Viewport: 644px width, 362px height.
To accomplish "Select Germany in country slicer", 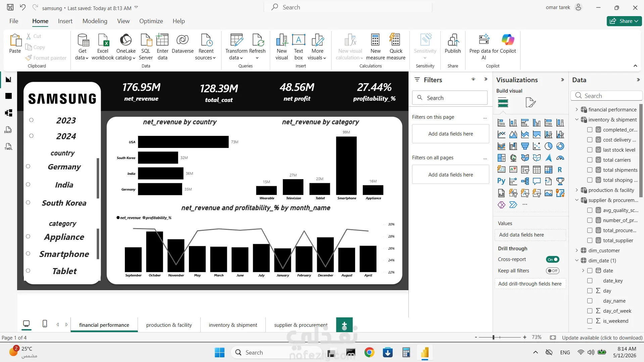I will pos(28,166).
